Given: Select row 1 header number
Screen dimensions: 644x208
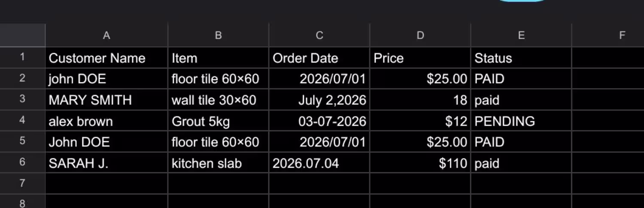Looking at the screenshot, I should [x=22, y=58].
